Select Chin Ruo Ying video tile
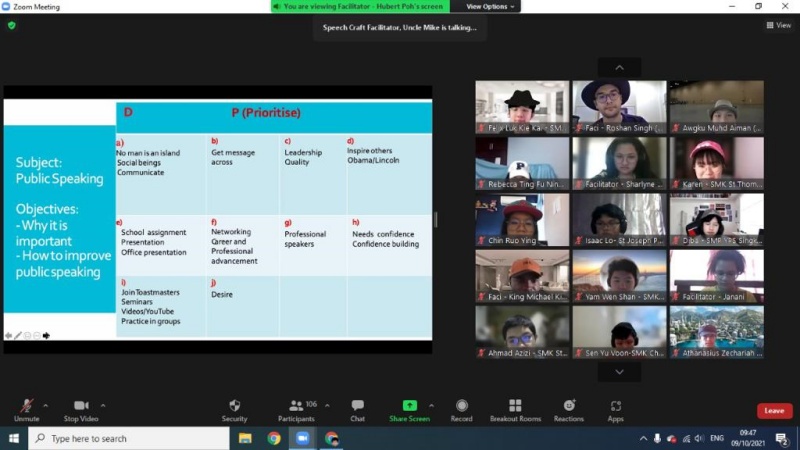800x450 pixels. coord(522,219)
